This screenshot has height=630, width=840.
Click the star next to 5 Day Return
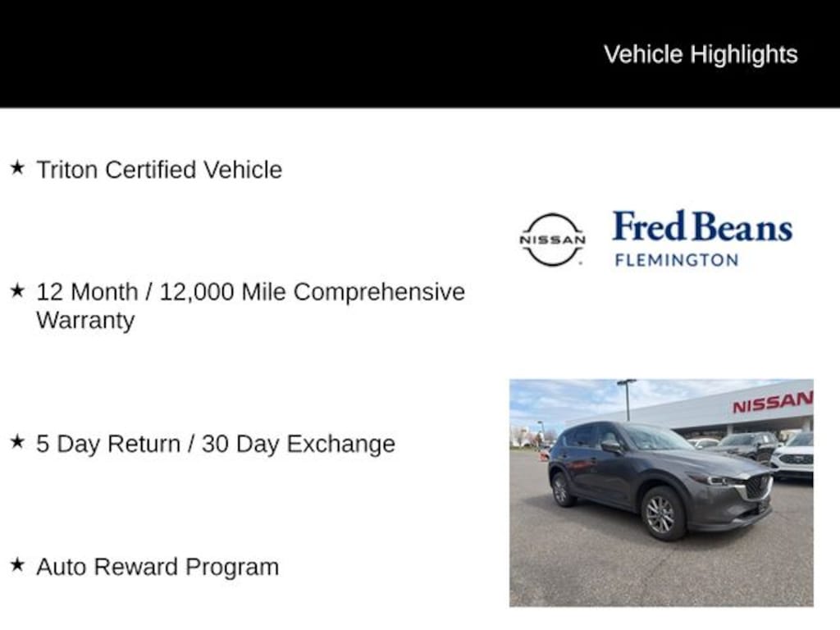[x=17, y=442]
